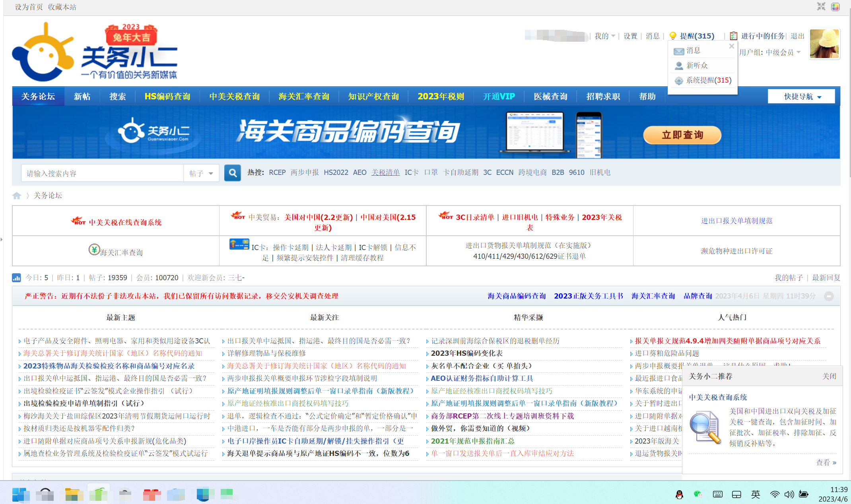This screenshot has width=851, height=504.
Task: Click the 英 input method indicator
Action: click(755, 494)
